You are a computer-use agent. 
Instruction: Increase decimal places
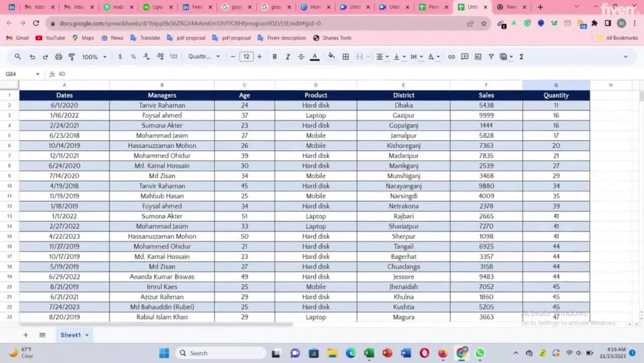(160, 57)
